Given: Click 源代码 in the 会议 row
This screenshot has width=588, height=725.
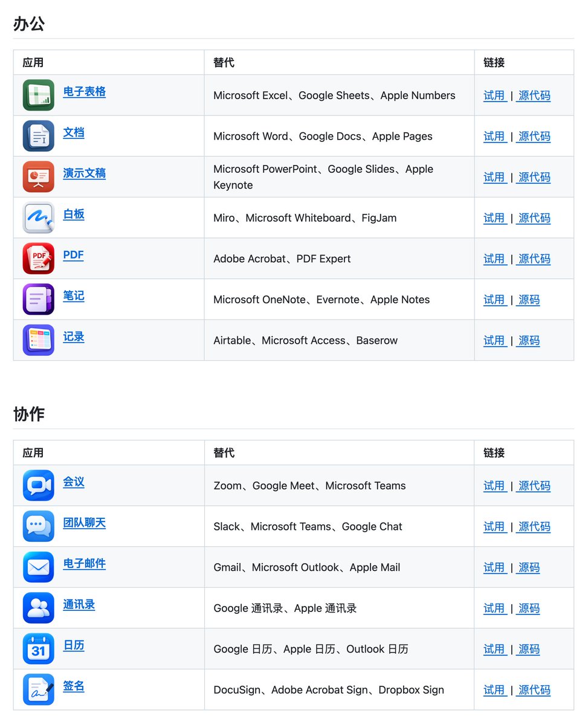Looking at the screenshot, I should click(x=534, y=486).
